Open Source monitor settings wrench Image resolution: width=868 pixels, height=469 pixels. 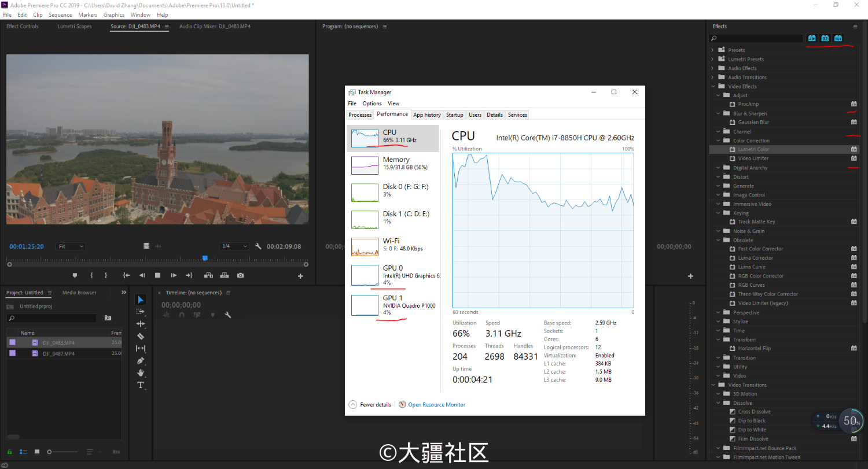tap(258, 246)
